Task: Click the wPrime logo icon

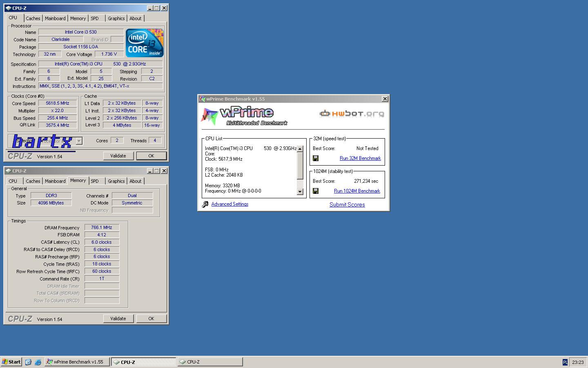Action: click(209, 117)
